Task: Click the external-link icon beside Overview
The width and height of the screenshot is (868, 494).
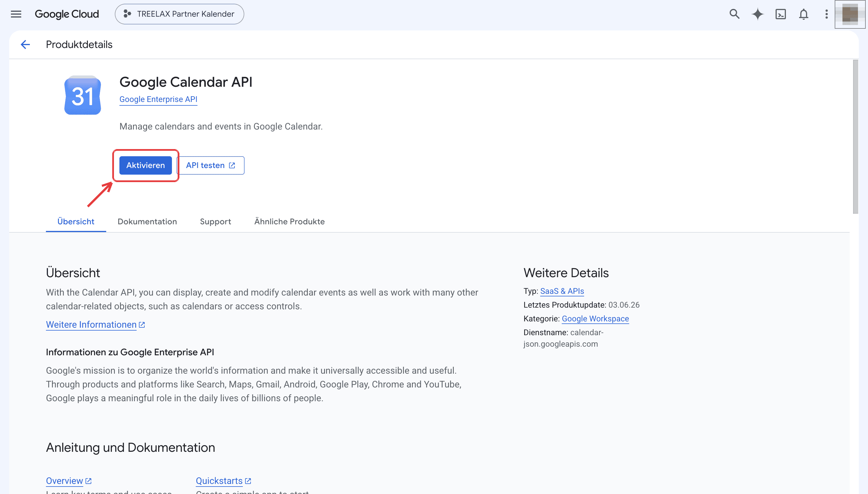Action: [88, 481]
